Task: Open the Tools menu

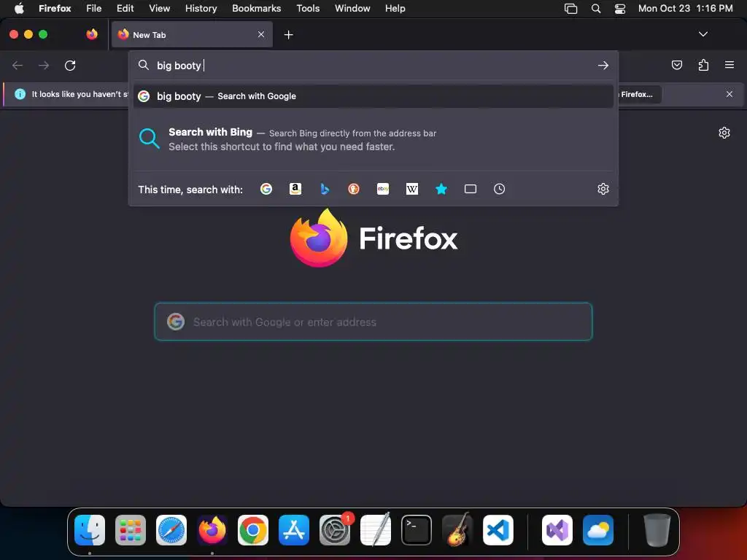Action: (x=308, y=8)
